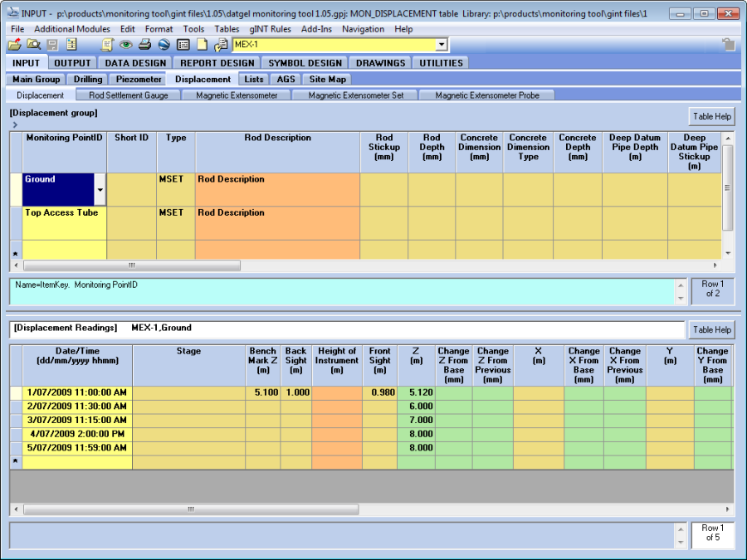Click Table Help for Displacement group
This screenshot has height=560, width=747.
tap(711, 116)
